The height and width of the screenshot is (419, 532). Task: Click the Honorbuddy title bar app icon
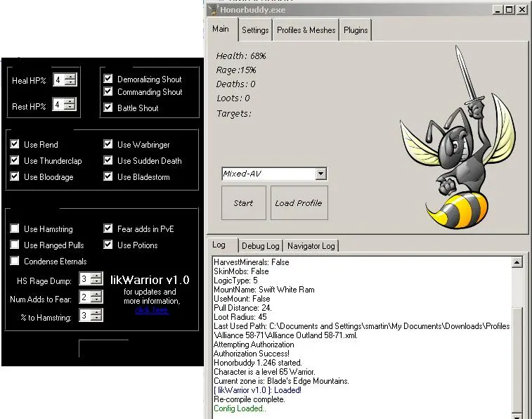(213, 10)
